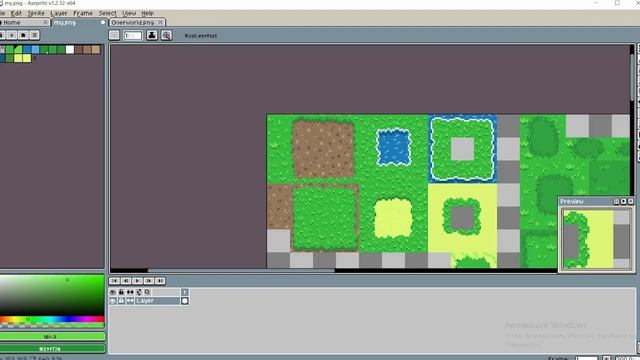Click the horizontal scrollbar below the canvas
The image size is (640, 360).
[241, 270]
